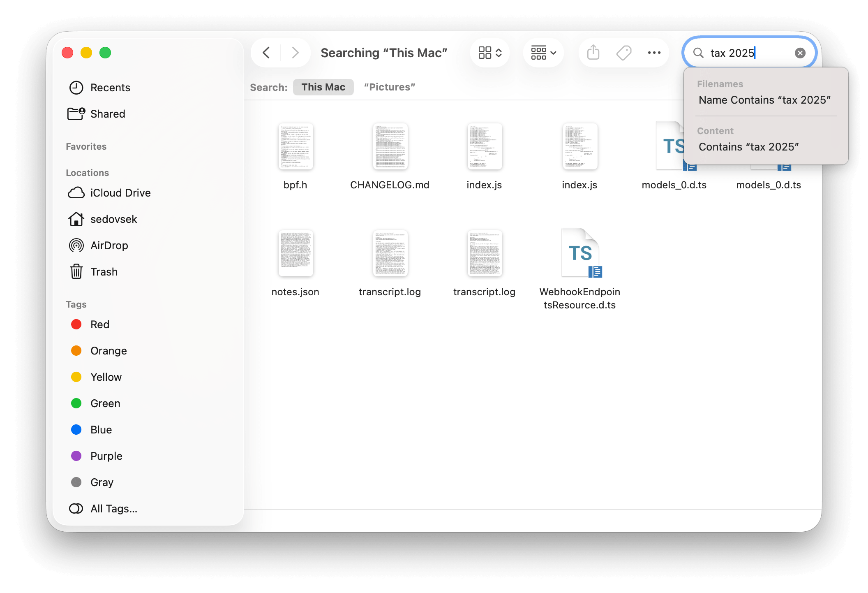Go back using the navigation arrow
The width and height of the screenshot is (868, 593).
click(x=266, y=53)
